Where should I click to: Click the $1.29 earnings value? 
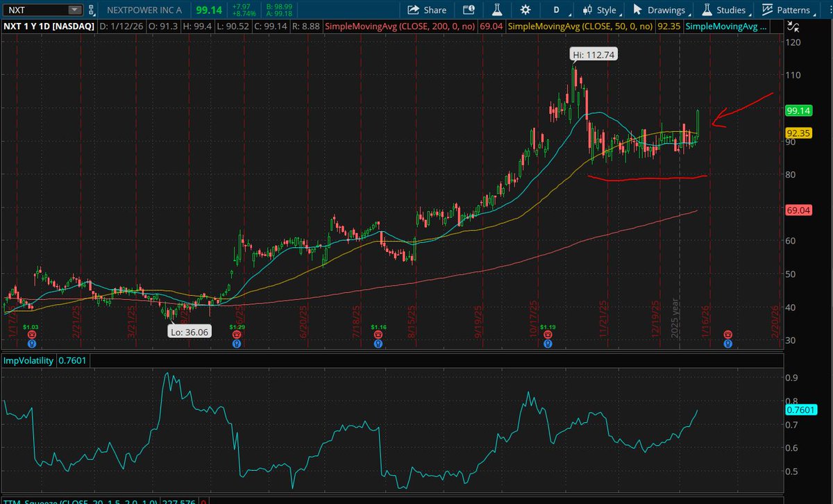click(x=237, y=326)
